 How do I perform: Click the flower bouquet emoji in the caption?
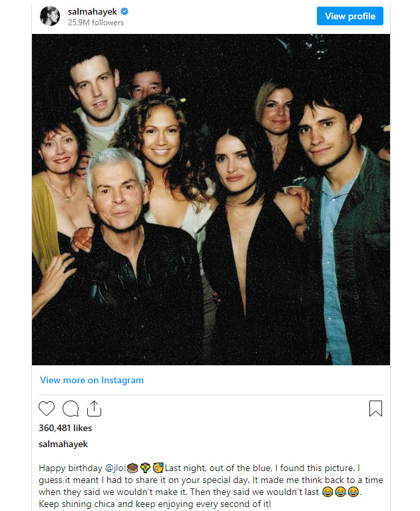[145, 468]
